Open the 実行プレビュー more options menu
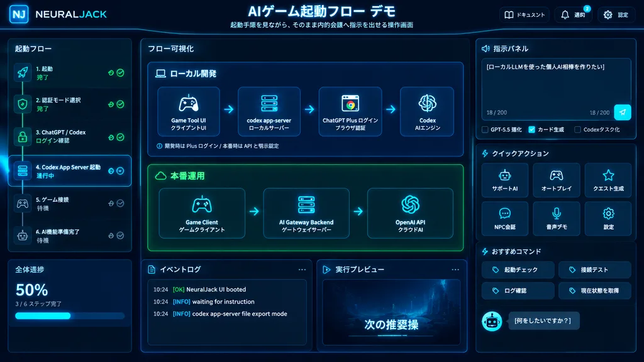Image resolution: width=644 pixels, height=362 pixels. [455, 270]
